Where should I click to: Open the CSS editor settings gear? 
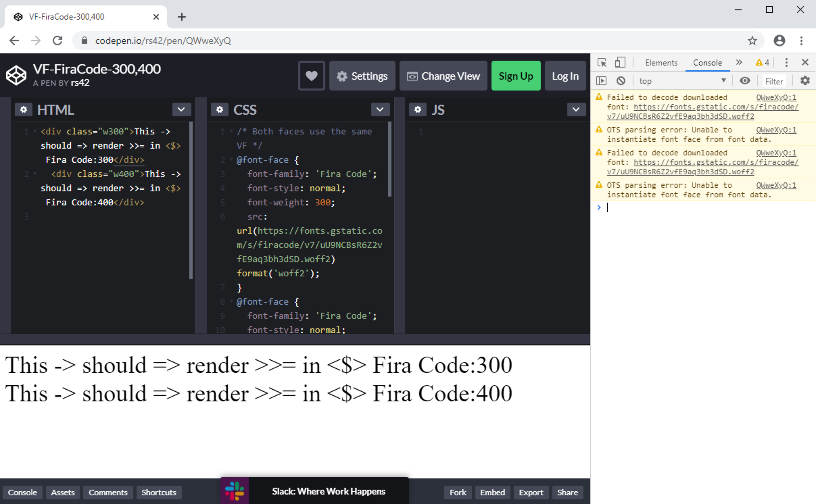[x=220, y=109]
